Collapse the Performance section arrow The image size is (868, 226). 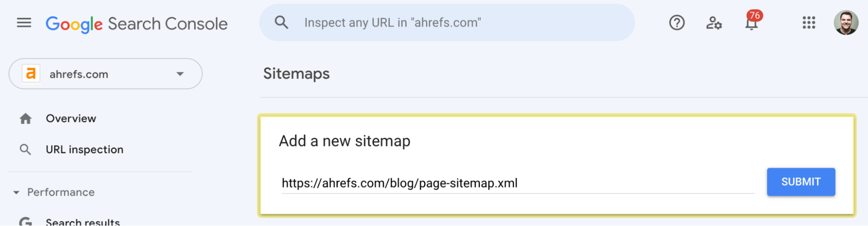pos(17,192)
